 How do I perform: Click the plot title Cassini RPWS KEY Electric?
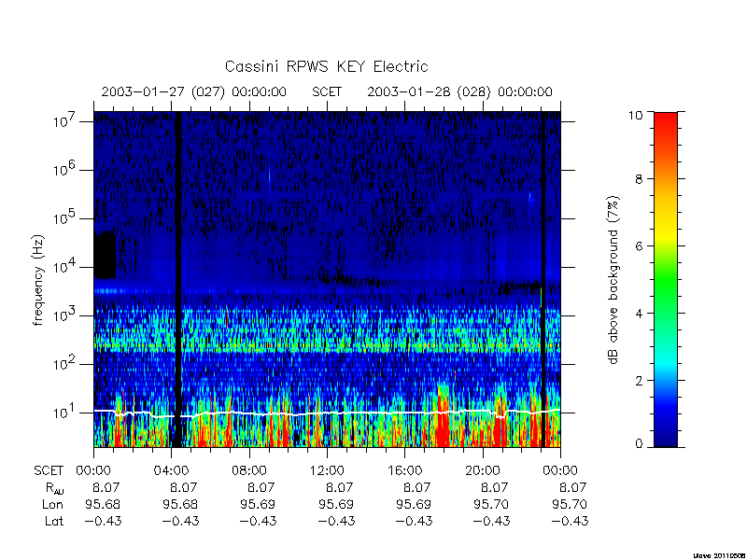[x=326, y=66]
